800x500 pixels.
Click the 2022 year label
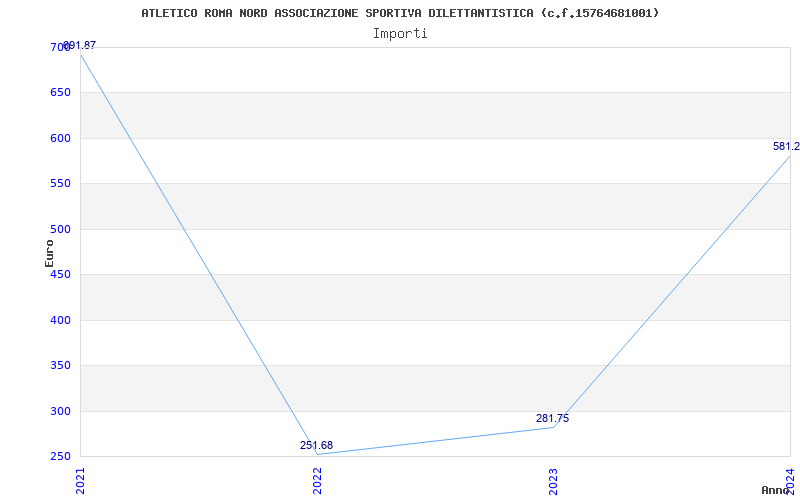(317, 481)
